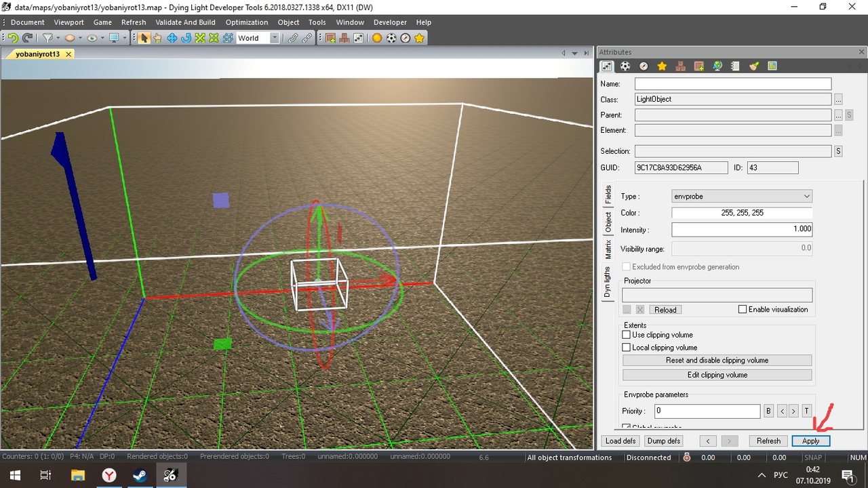
Task: Check Local clipping volume
Action: click(x=627, y=348)
